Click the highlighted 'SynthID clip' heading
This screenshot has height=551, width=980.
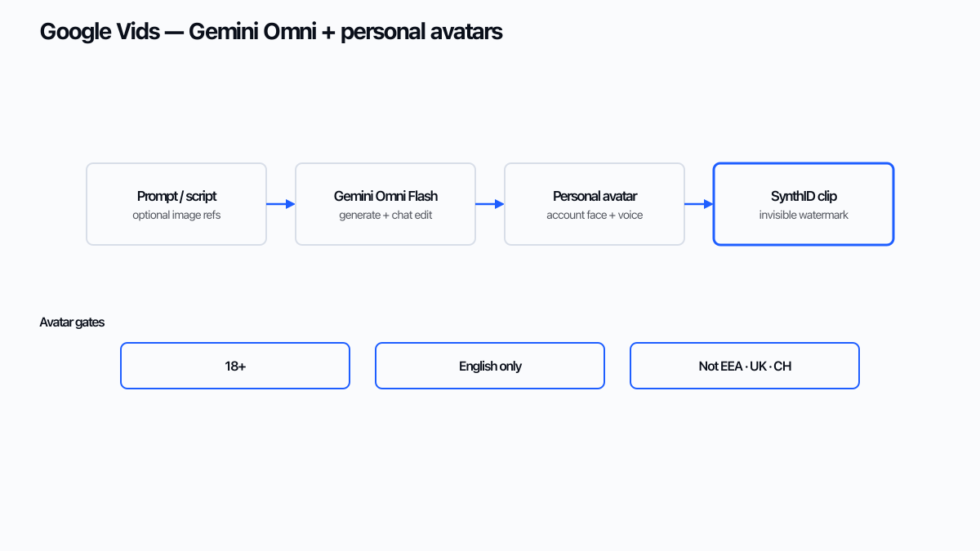point(804,197)
